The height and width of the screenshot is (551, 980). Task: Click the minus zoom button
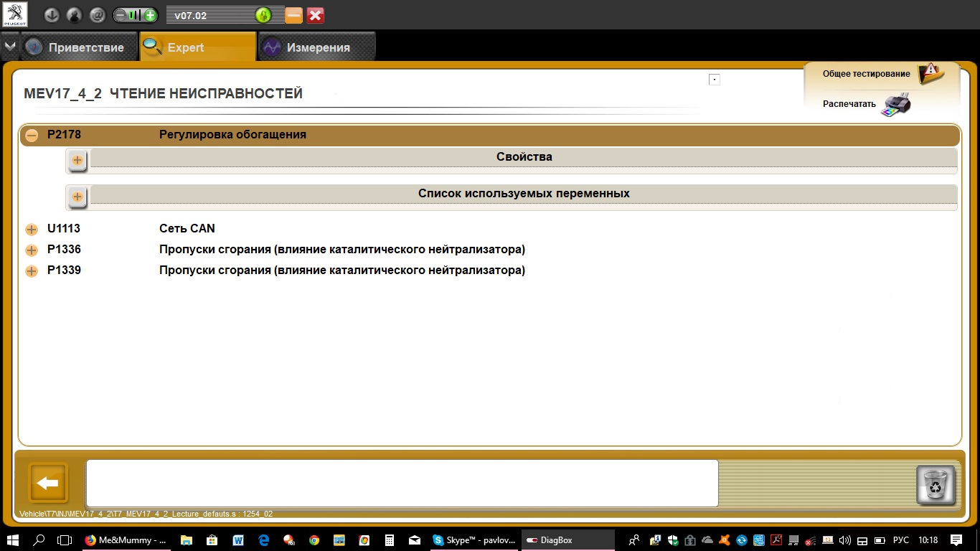(x=121, y=15)
